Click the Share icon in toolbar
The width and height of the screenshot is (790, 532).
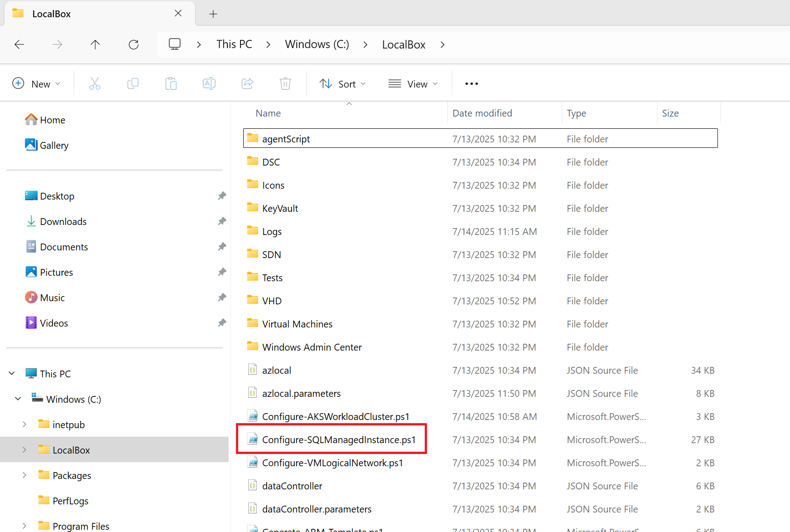coord(247,84)
